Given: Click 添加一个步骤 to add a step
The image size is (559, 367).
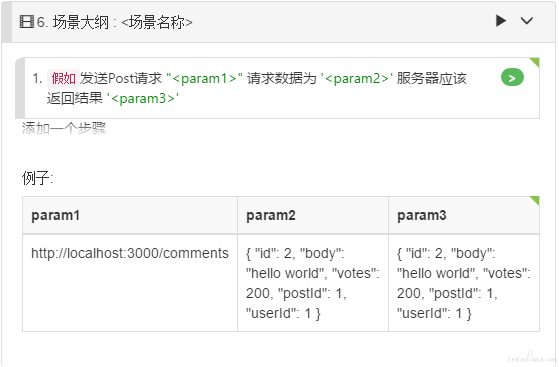Looking at the screenshot, I should click(x=64, y=128).
